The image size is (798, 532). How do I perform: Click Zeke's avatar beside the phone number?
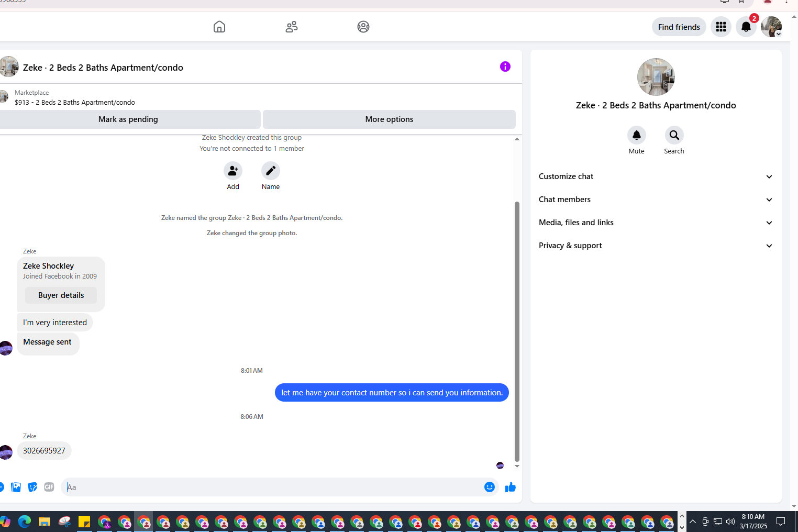[x=6, y=452]
